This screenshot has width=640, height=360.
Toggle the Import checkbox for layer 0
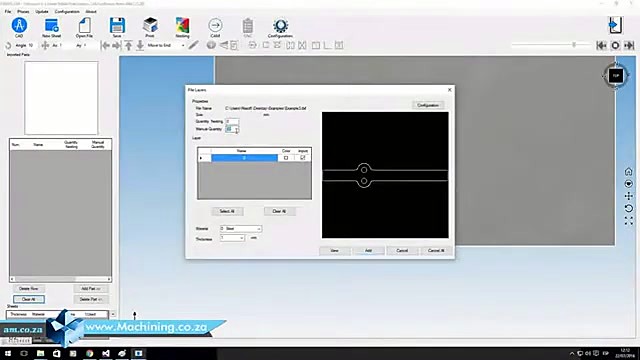(x=302, y=158)
